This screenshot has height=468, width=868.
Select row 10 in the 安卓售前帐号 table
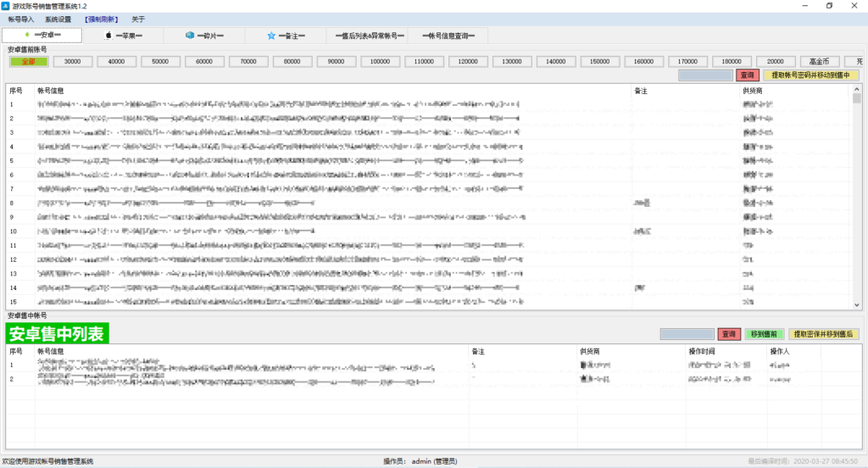click(x=429, y=231)
